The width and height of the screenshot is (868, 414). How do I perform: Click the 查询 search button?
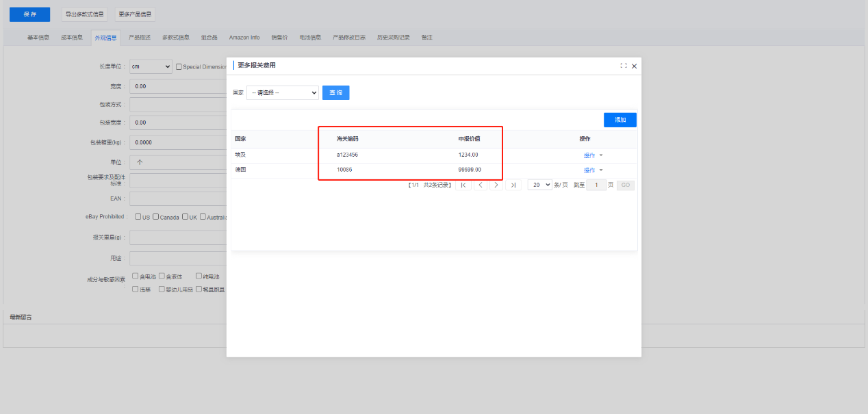point(335,92)
